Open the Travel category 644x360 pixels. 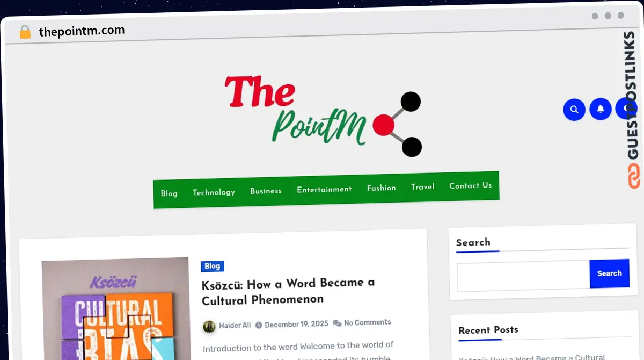(x=423, y=186)
